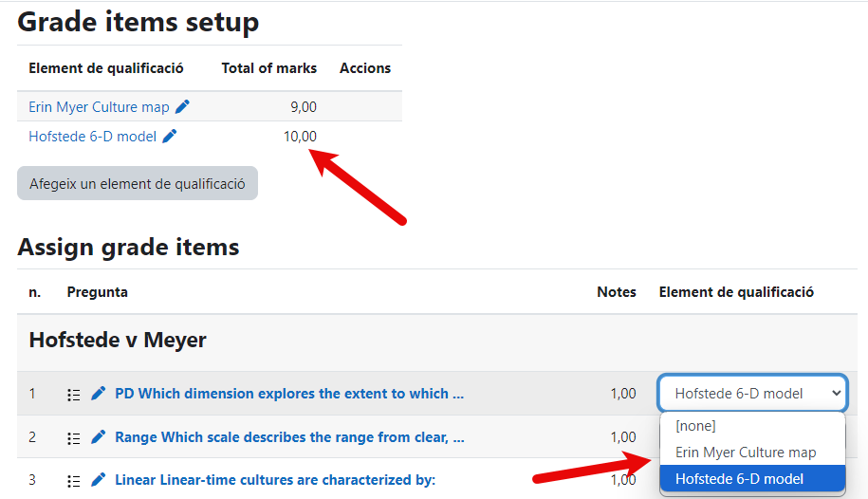Click the edit pencil for question 3
This screenshot has width=868, height=499.
(99, 480)
